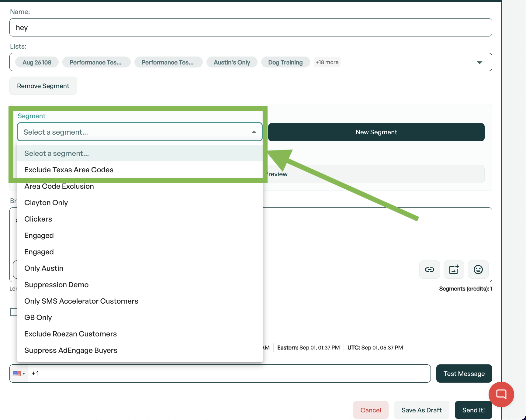Click Send It! button
Screen dimensions: 526x420
pos(473,410)
